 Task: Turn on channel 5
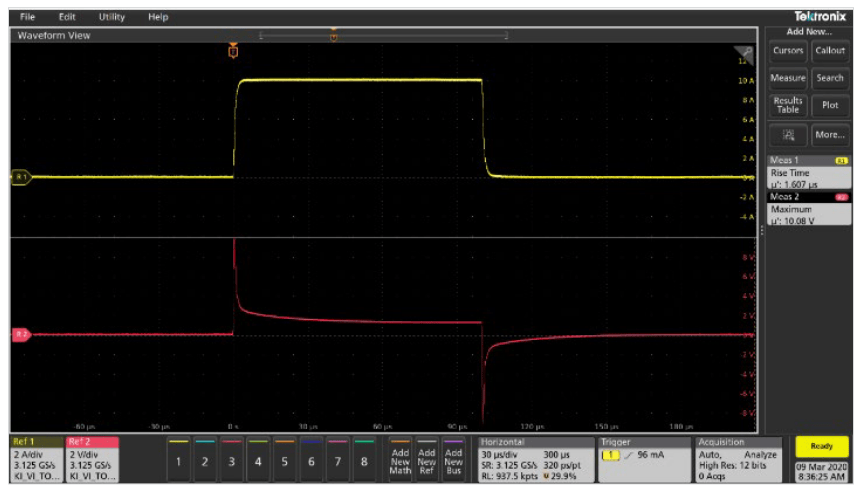(284, 461)
